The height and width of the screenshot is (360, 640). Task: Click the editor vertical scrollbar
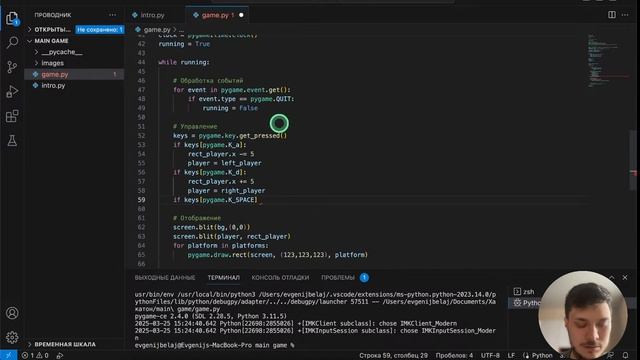(x=633, y=159)
